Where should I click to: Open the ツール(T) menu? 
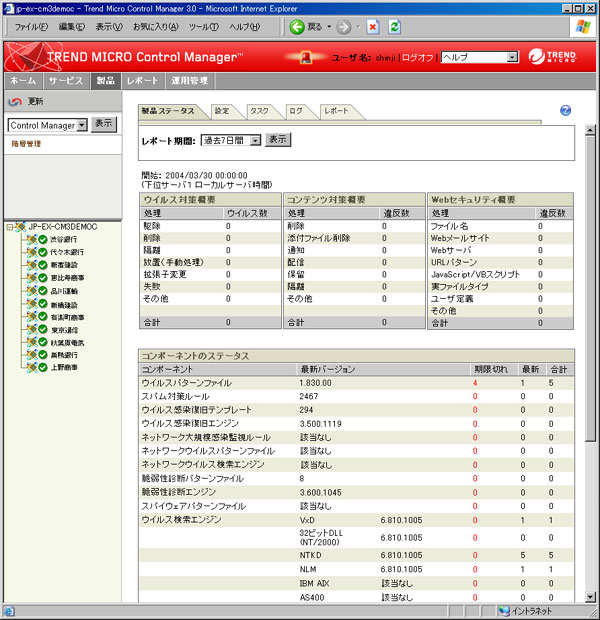pos(203,27)
